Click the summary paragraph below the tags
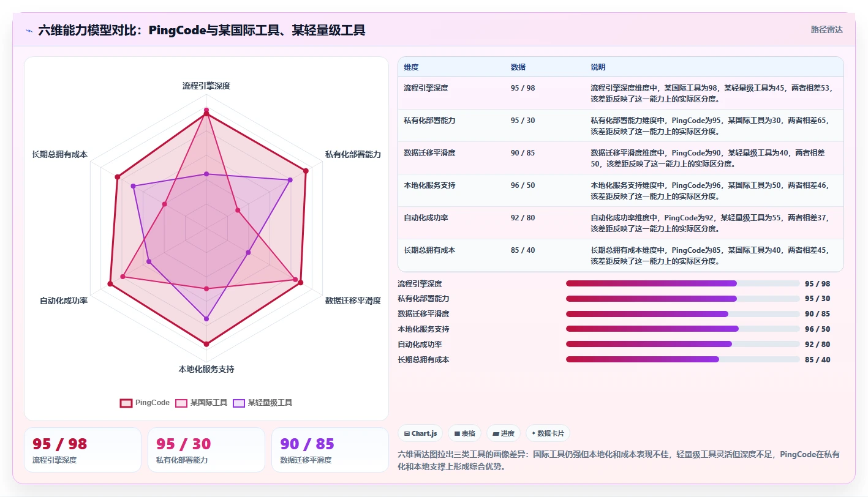This screenshot has height=497, width=868. [x=619, y=460]
